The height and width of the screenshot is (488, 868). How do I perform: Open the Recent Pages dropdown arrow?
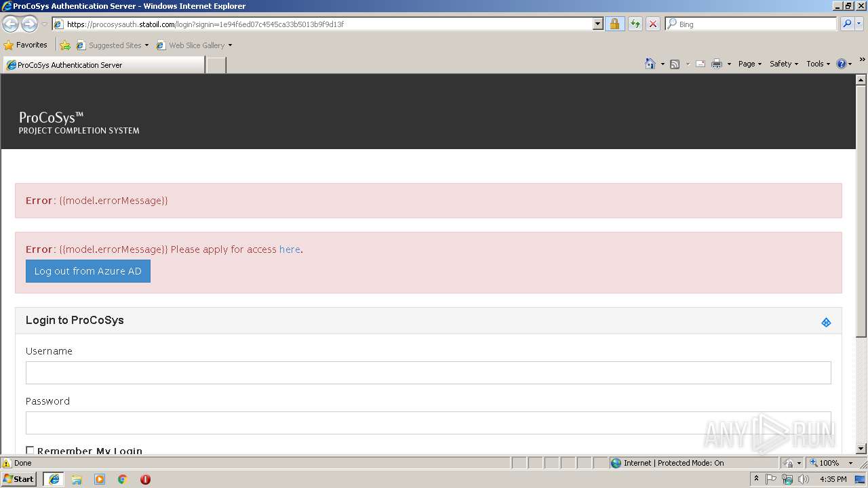click(x=44, y=24)
